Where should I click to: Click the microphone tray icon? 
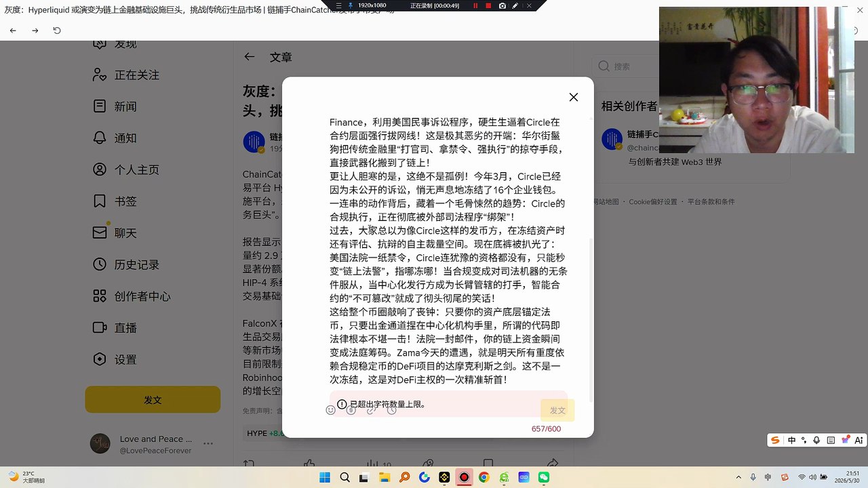coord(753,477)
